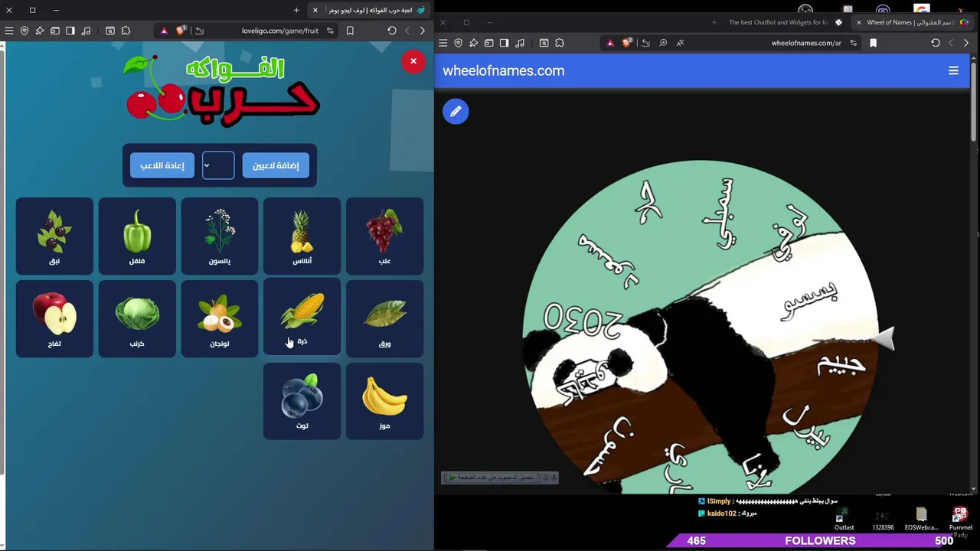Toggle sidebar panel icon in loveligo window
This screenshot has height=551, width=980.
[70, 31]
